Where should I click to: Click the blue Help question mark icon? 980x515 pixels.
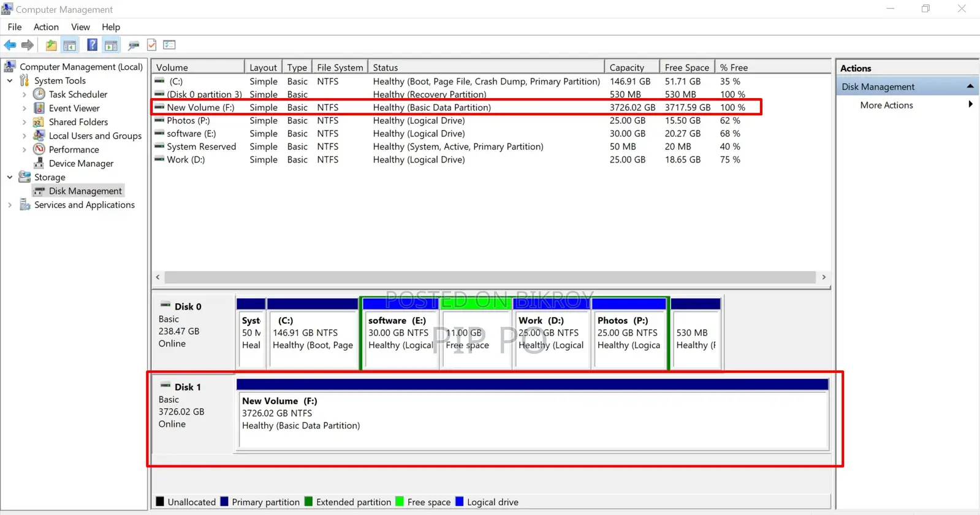[92, 45]
